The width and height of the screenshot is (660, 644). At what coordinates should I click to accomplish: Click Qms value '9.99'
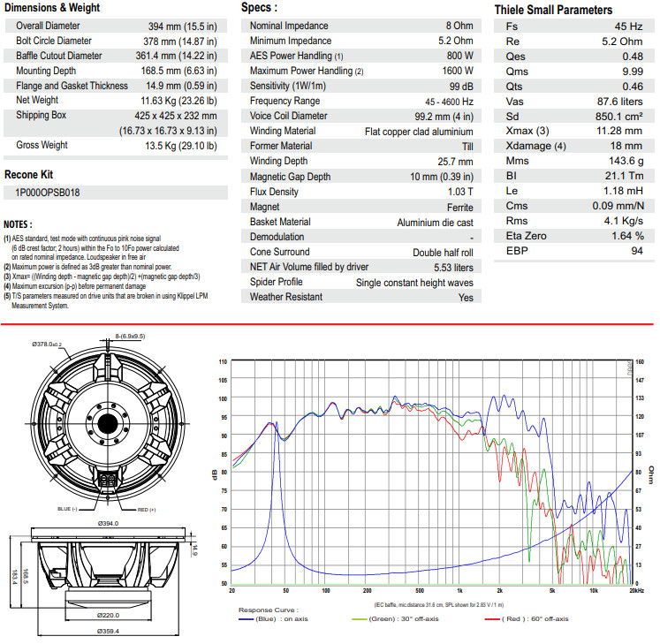click(633, 72)
